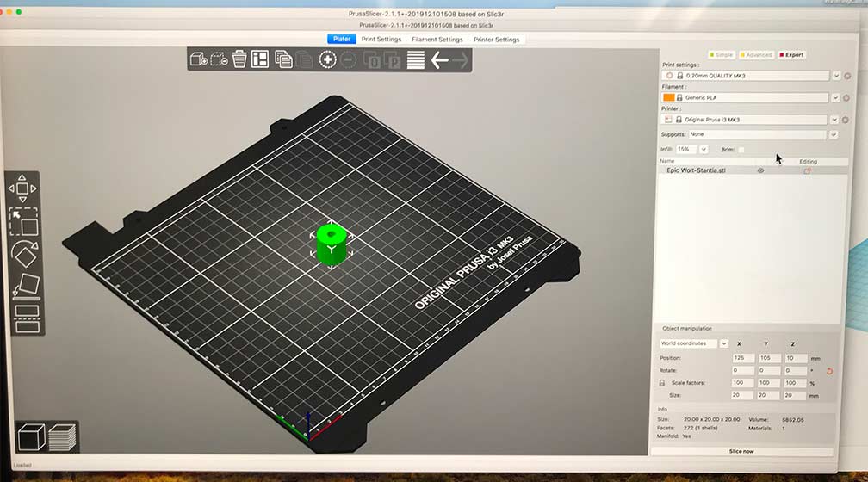Click the 0.20mm QUALITY MK3 preset field
Viewport: 868px width, 482px height.
pos(746,76)
